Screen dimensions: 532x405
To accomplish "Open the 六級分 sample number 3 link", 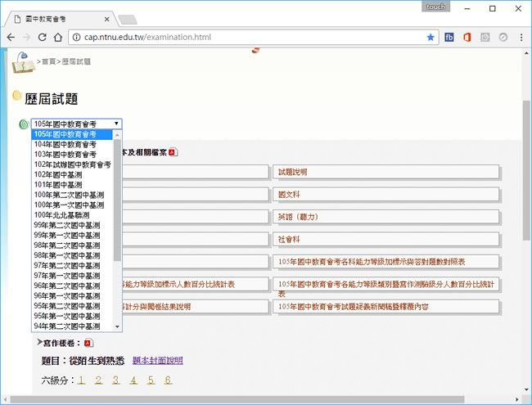I will click(115, 380).
